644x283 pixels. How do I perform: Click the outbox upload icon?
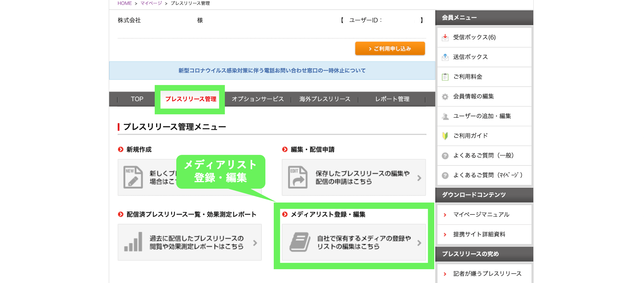tap(445, 57)
